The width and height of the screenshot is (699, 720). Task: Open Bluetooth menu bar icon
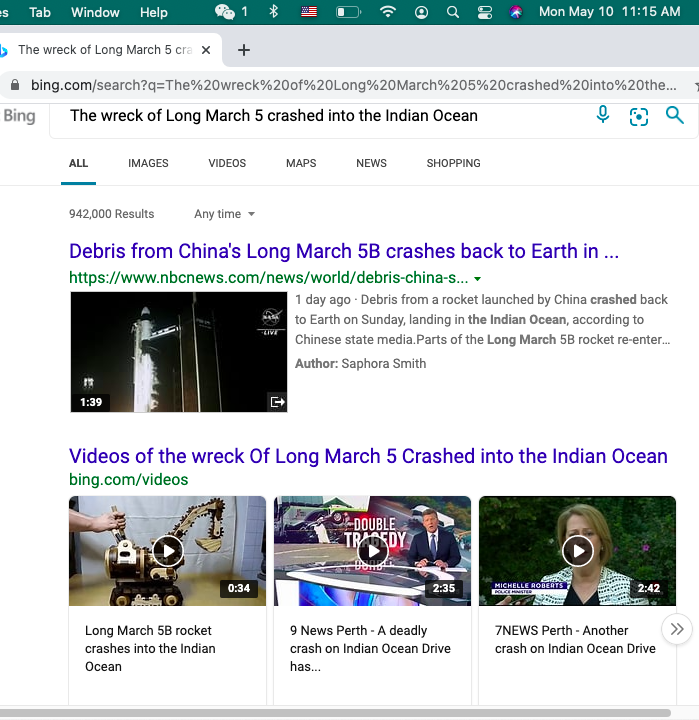274,12
